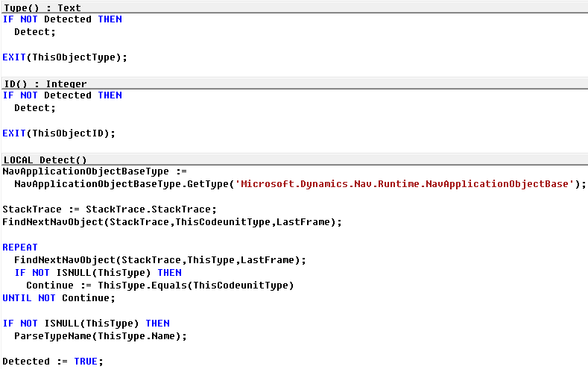Click first 'Detect;' call under Type()

pos(35,32)
